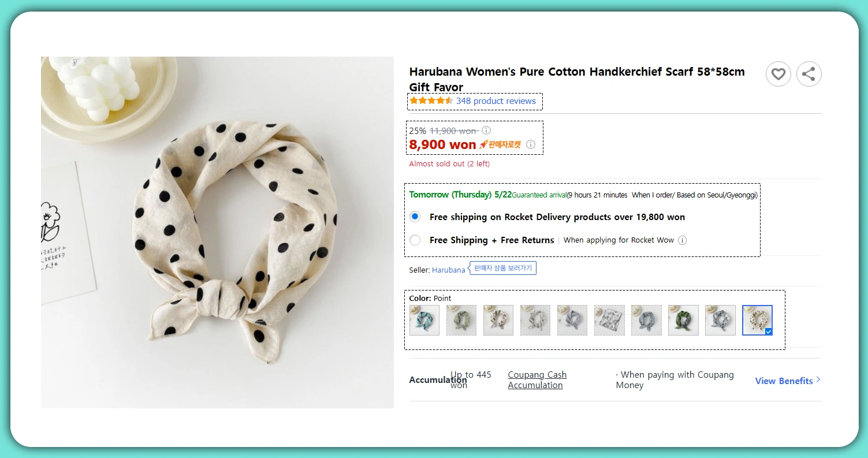Screen dimensions: 868x458
Task: Click the orange star rating icons
Action: 431,101
